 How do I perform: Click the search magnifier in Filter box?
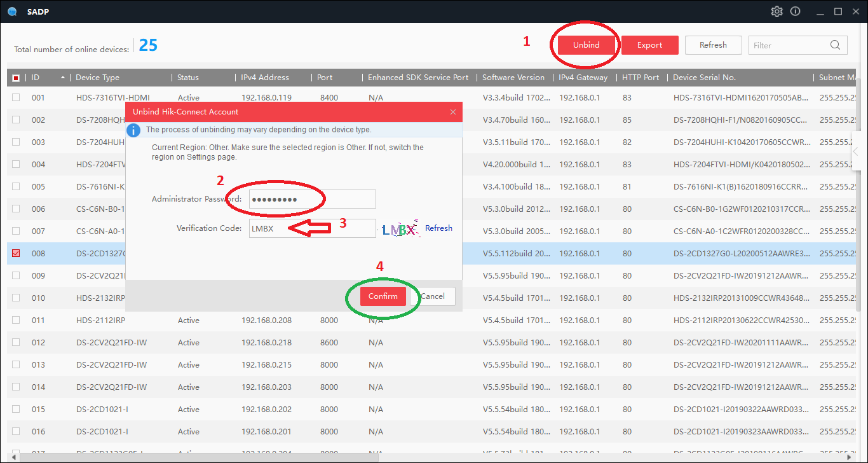coord(836,45)
